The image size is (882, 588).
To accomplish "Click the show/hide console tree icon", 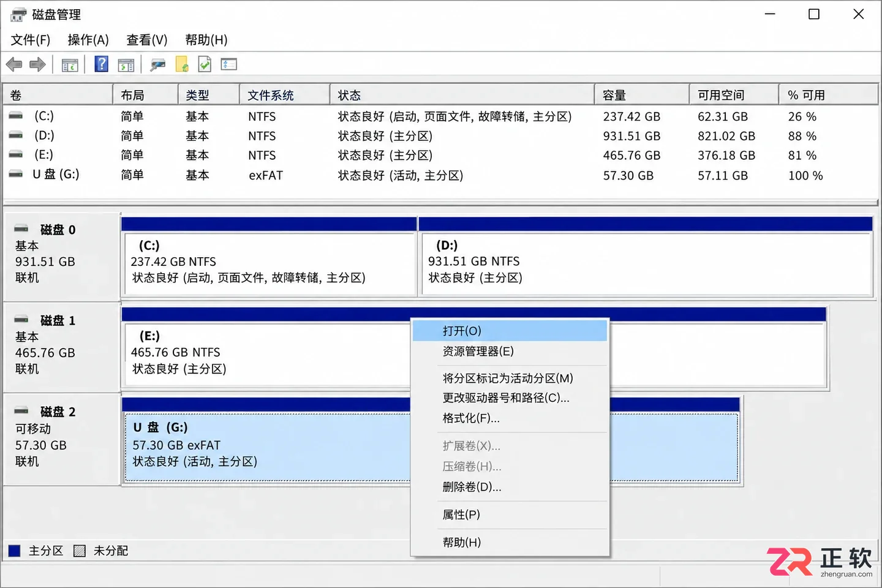I will (x=70, y=64).
